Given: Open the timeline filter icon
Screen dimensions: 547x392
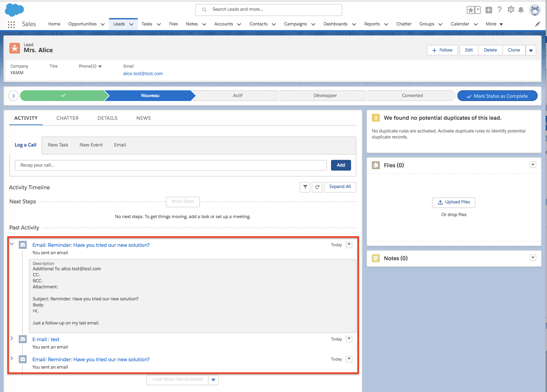Looking at the screenshot, I should coord(305,187).
